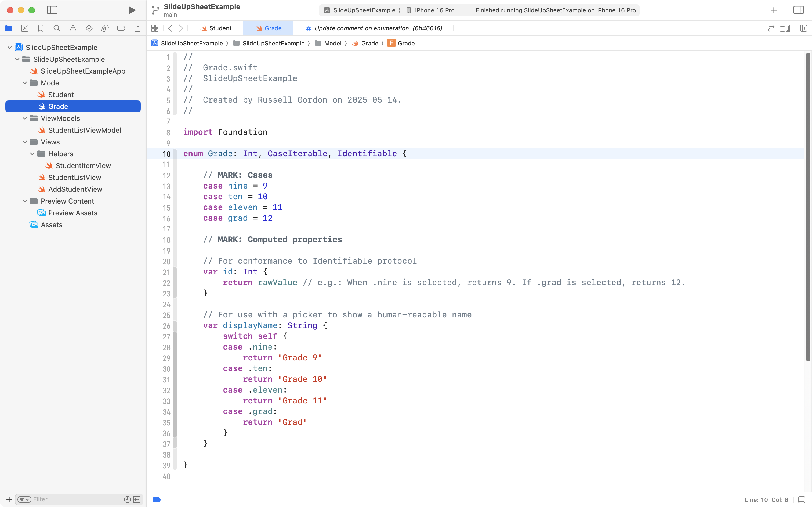Collapse the Preview Content folder
This screenshot has height=507, width=812.
coord(25,201)
